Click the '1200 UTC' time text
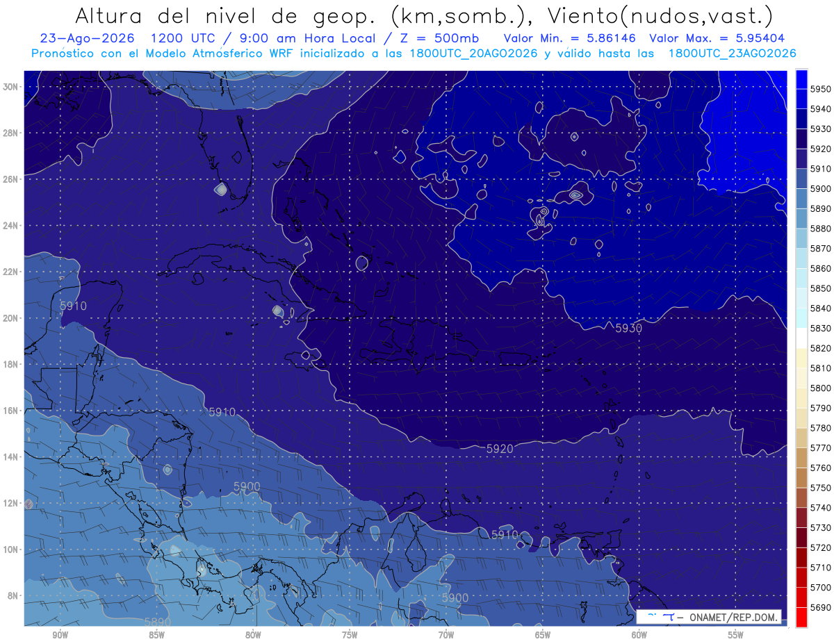Viewport: 834px width, 644px height. tap(185, 38)
